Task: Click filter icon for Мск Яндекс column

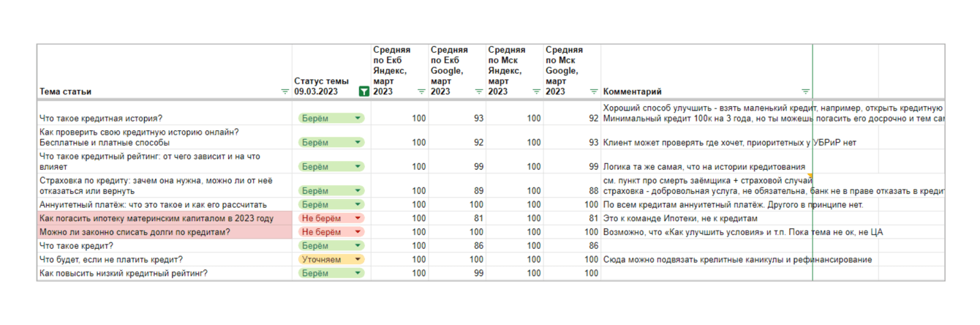Action: 536,92
